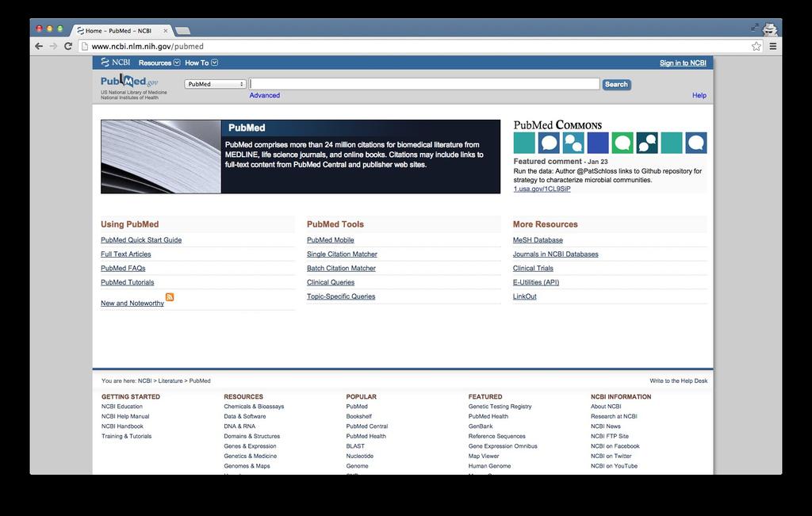Open the PubMed database selector
The image size is (812, 516).
pyautogui.click(x=215, y=84)
